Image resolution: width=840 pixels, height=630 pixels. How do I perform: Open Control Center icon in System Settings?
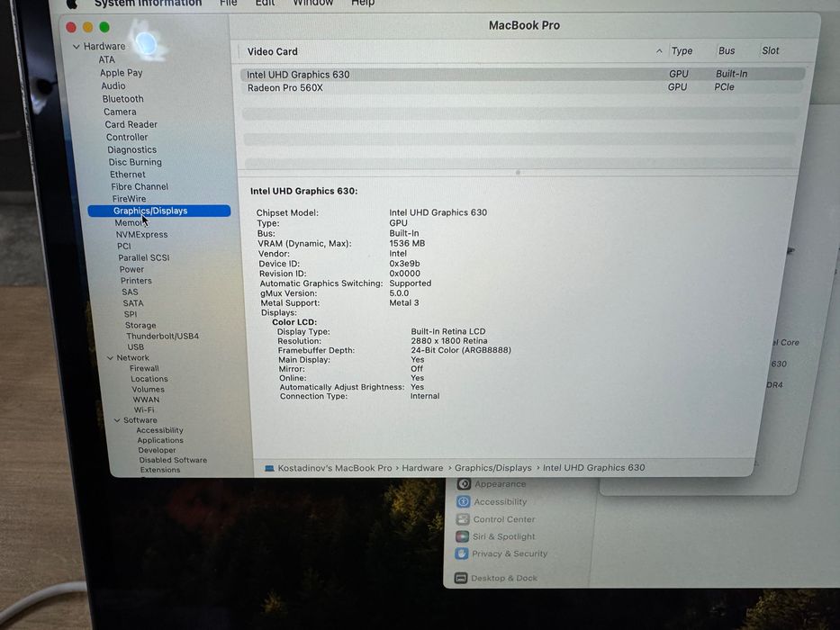pyautogui.click(x=463, y=519)
